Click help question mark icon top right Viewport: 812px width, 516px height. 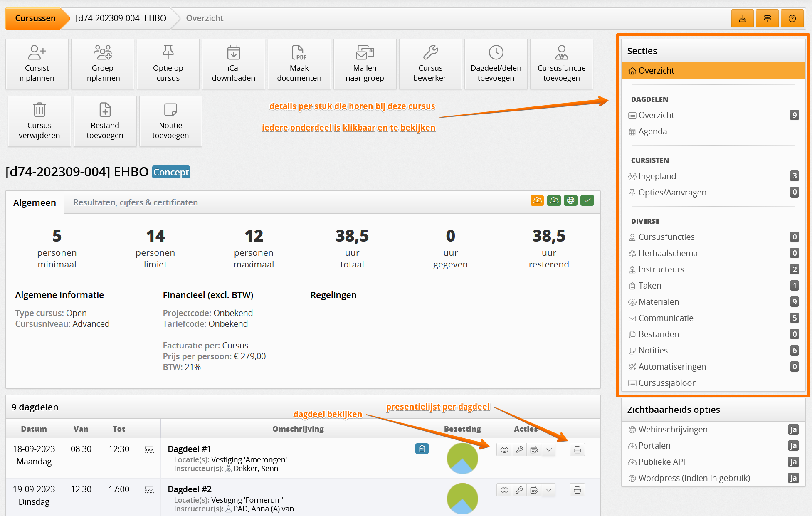pos(792,19)
